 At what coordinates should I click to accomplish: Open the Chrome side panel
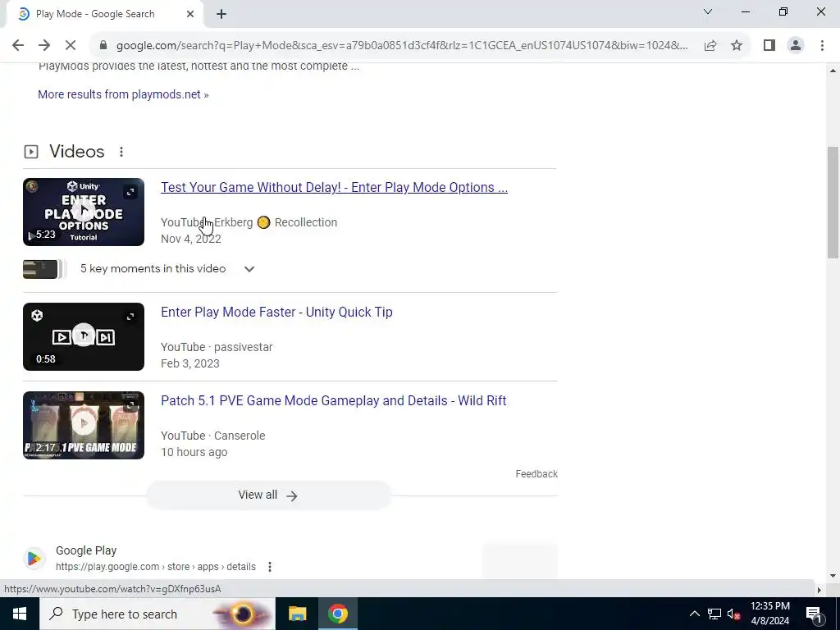[769, 46]
